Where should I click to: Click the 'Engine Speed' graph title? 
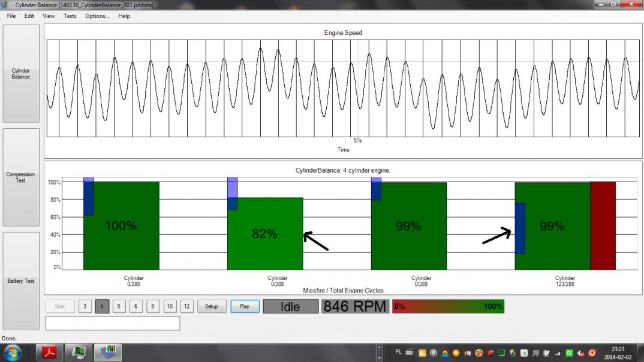point(343,32)
